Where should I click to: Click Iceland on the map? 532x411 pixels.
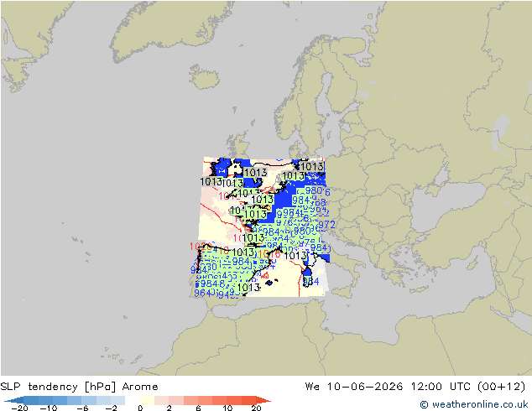point(204,77)
